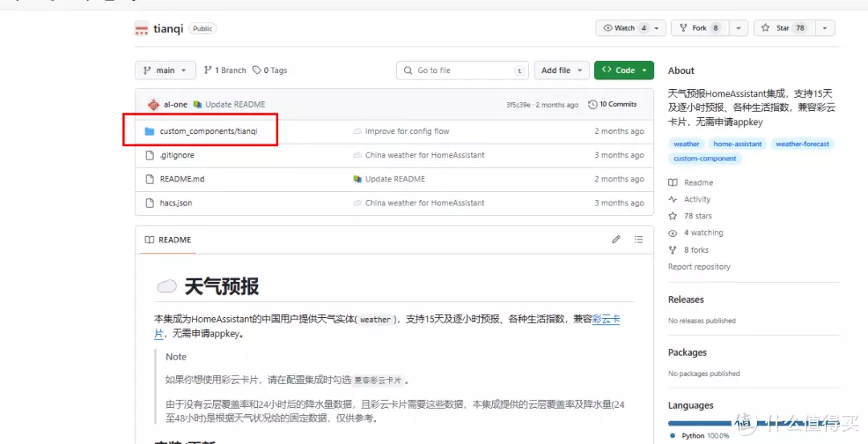
Task: Expand the Watch dropdown arrow
Action: 657,27
